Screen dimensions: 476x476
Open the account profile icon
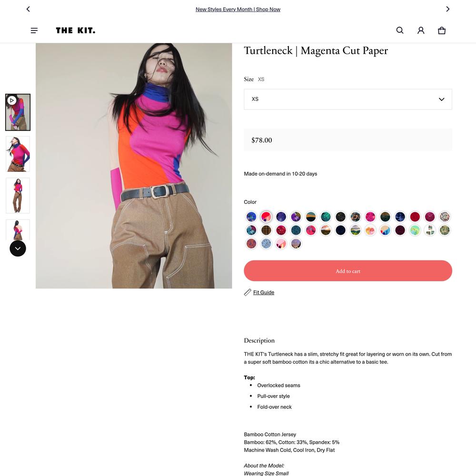pyautogui.click(x=421, y=30)
